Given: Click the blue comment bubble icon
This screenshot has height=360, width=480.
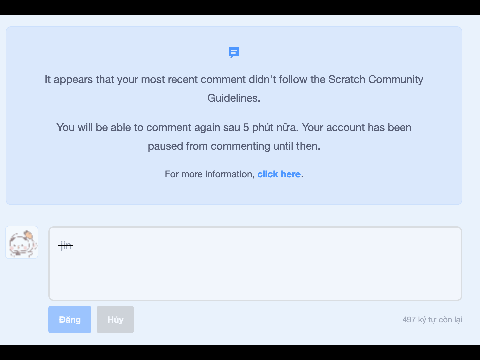Looking at the screenshot, I should (x=234, y=52).
